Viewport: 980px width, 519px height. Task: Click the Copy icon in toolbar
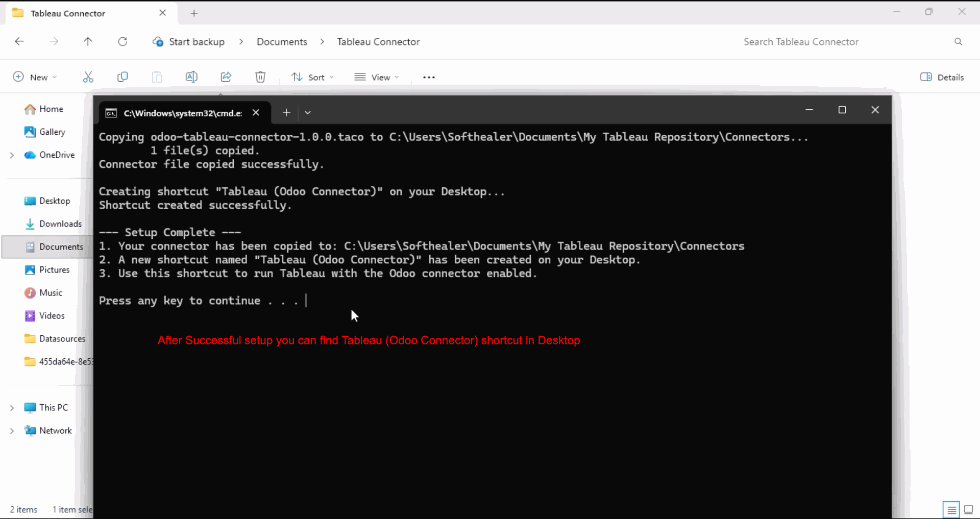tap(122, 77)
